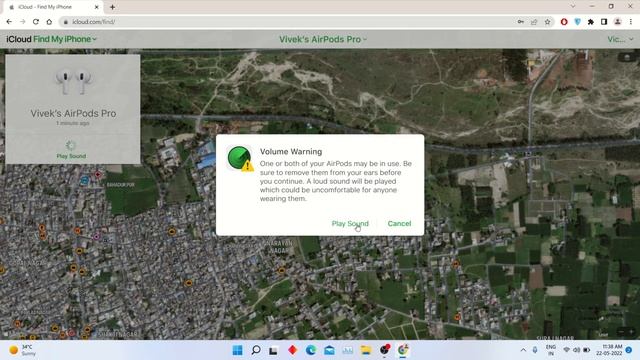640x360 pixels.
Task: Open tab search chevron in title bar
Action: coord(573,6)
